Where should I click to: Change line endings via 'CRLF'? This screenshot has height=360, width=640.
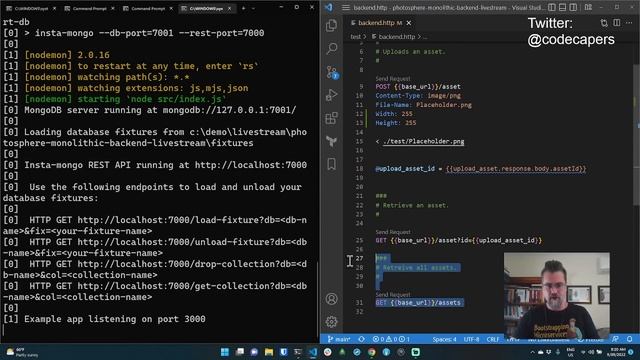pos(493,339)
